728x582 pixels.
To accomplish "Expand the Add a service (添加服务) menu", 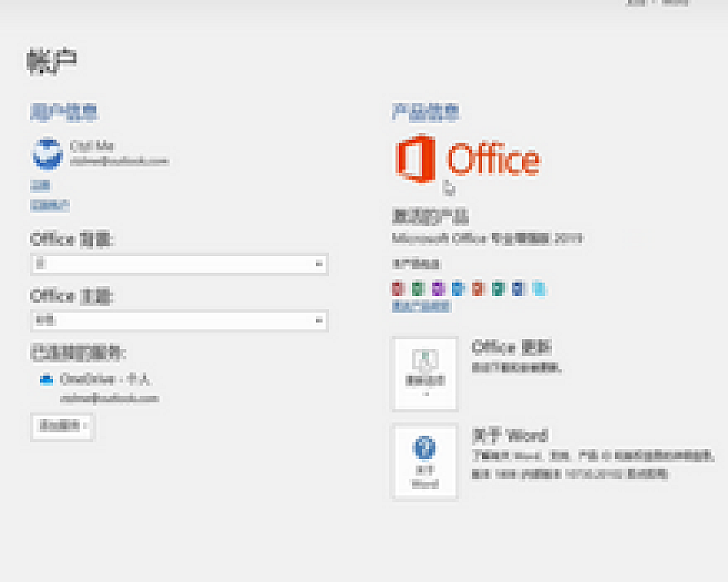I will point(63,426).
